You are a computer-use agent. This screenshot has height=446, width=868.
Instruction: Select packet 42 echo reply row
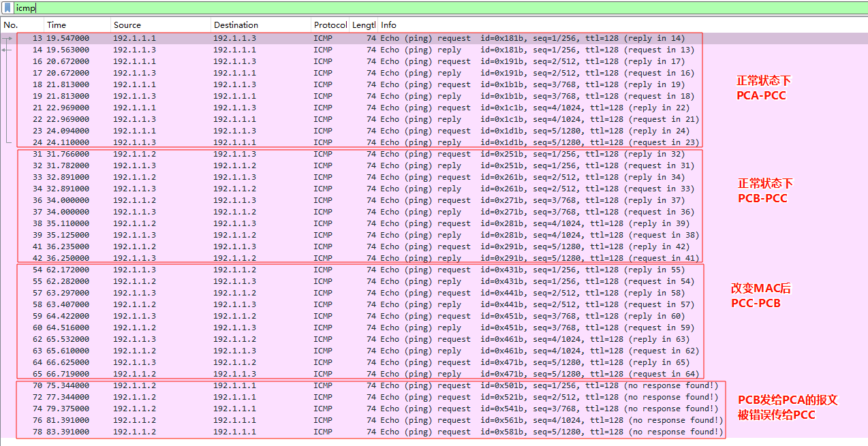341,258
